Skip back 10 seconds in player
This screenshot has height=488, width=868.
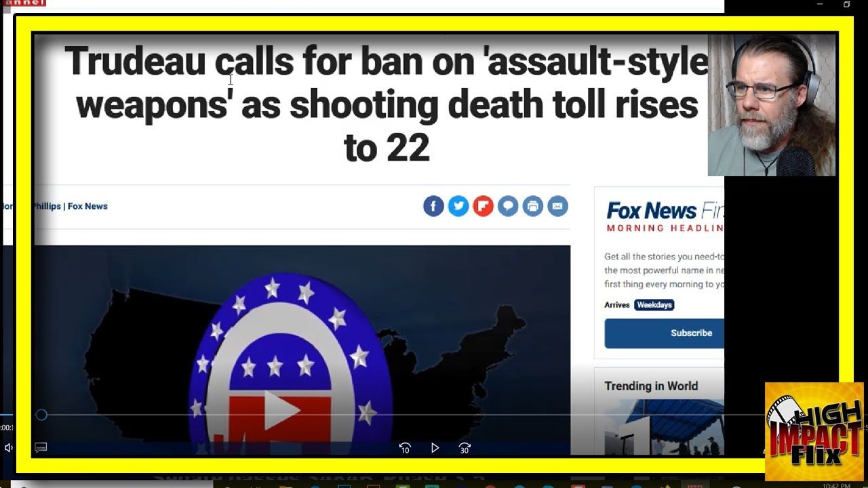click(x=405, y=448)
